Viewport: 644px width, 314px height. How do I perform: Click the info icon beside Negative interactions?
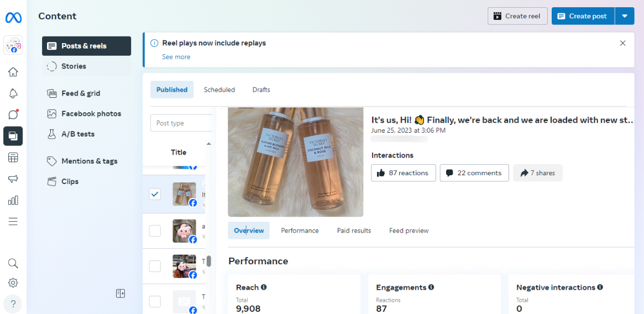click(600, 287)
